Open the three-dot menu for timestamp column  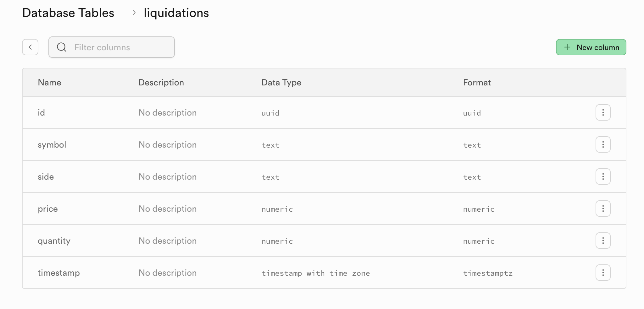(603, 273)
